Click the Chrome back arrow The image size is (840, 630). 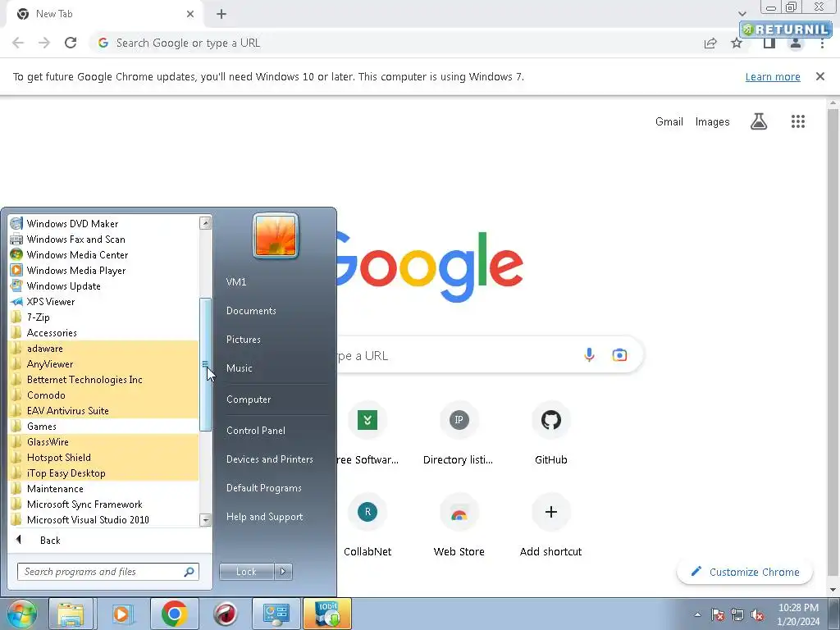pos(18,43)
